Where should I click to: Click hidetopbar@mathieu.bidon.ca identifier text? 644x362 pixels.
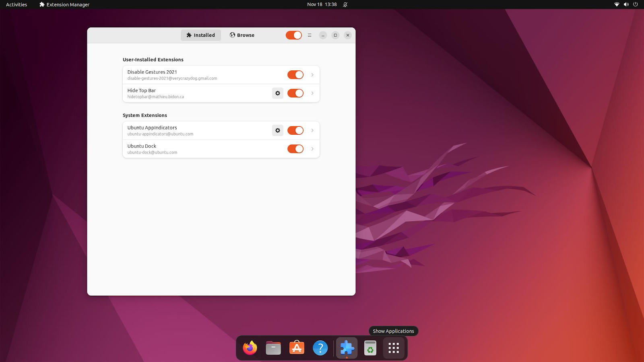pos(156,97)
